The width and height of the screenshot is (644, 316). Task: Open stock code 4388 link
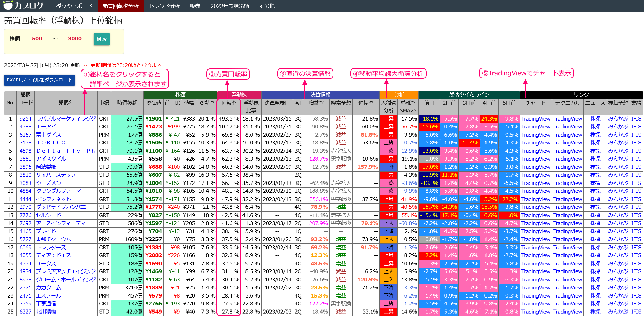[25, 127]
